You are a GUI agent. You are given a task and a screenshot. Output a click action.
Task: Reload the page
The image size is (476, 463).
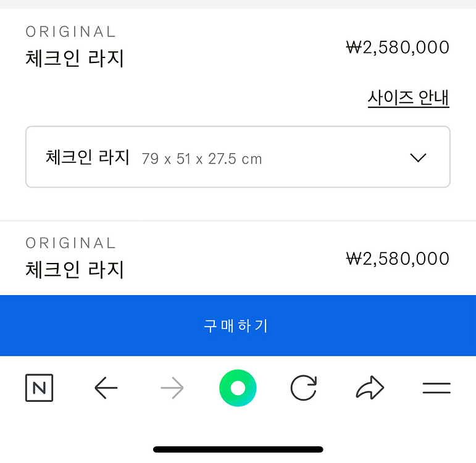tap(303, 388)
